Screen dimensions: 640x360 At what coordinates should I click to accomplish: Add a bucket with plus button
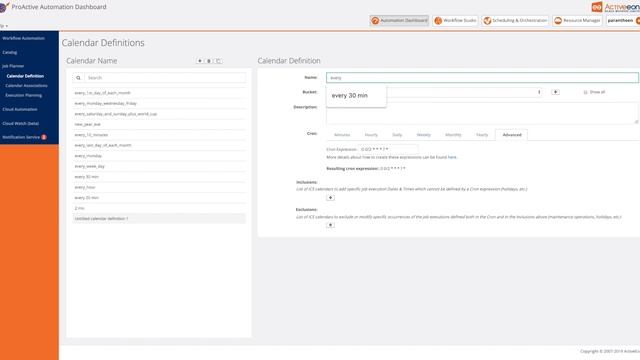[556, 92]
